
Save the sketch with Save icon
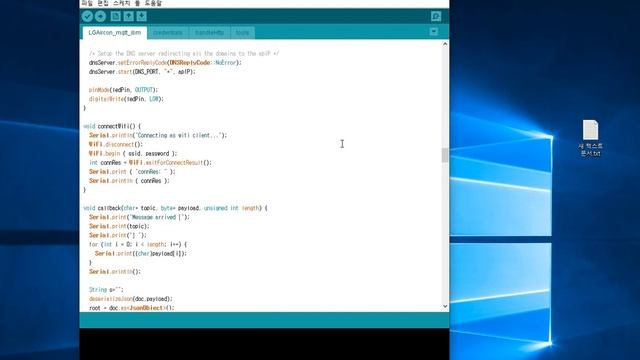[x=142, y=16]
